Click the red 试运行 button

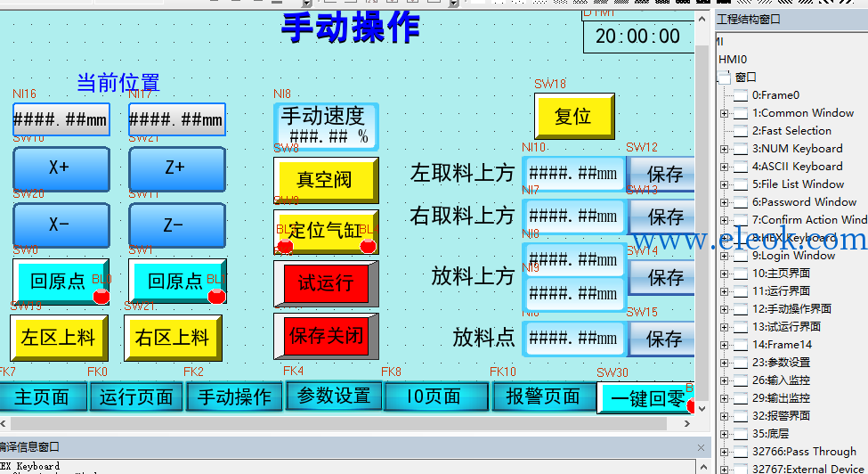[326, 283]
